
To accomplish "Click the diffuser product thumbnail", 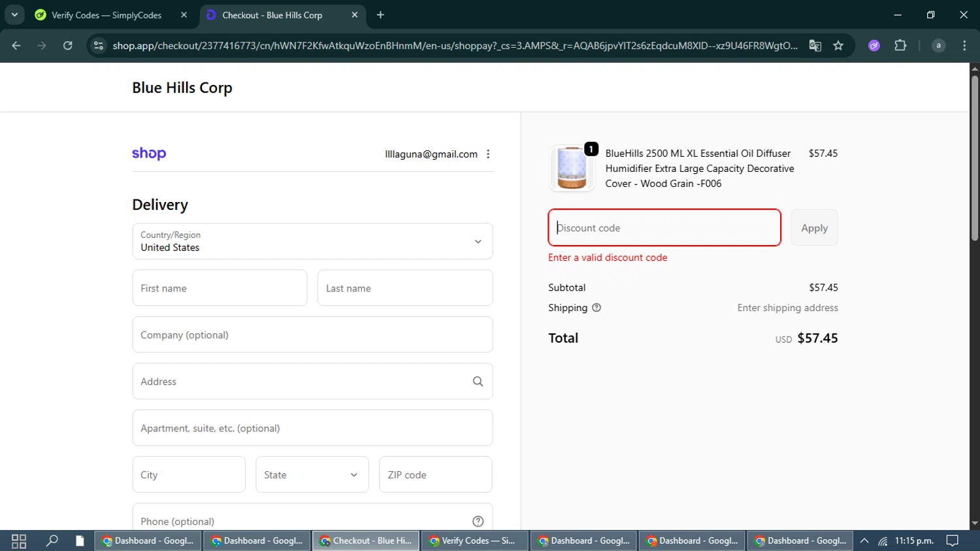I will coord(572,169).
